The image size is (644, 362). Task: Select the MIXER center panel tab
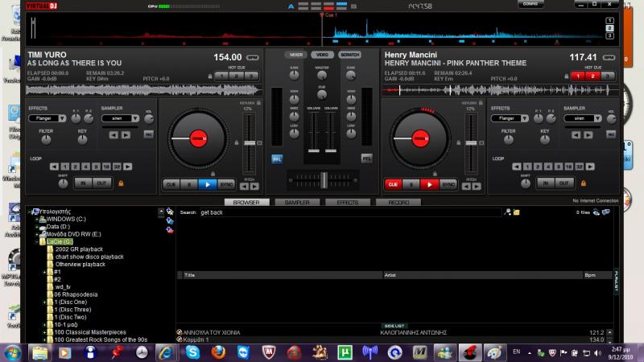point(295,55)
